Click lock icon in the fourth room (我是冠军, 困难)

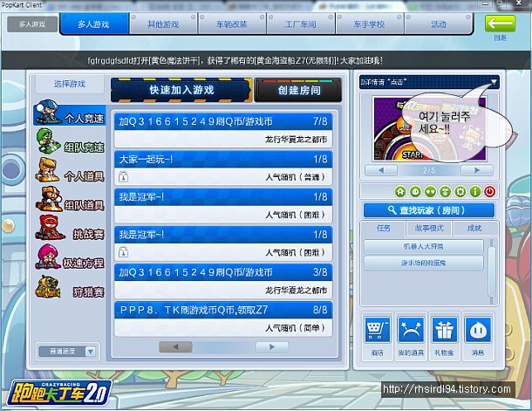pyautogui.click(x=123, y=252)
